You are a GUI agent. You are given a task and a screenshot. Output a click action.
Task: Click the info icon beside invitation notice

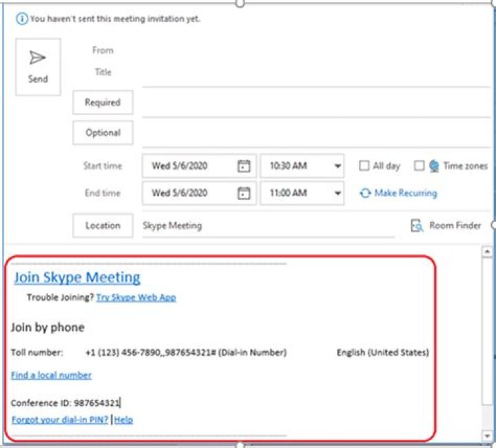click(21, 19)
